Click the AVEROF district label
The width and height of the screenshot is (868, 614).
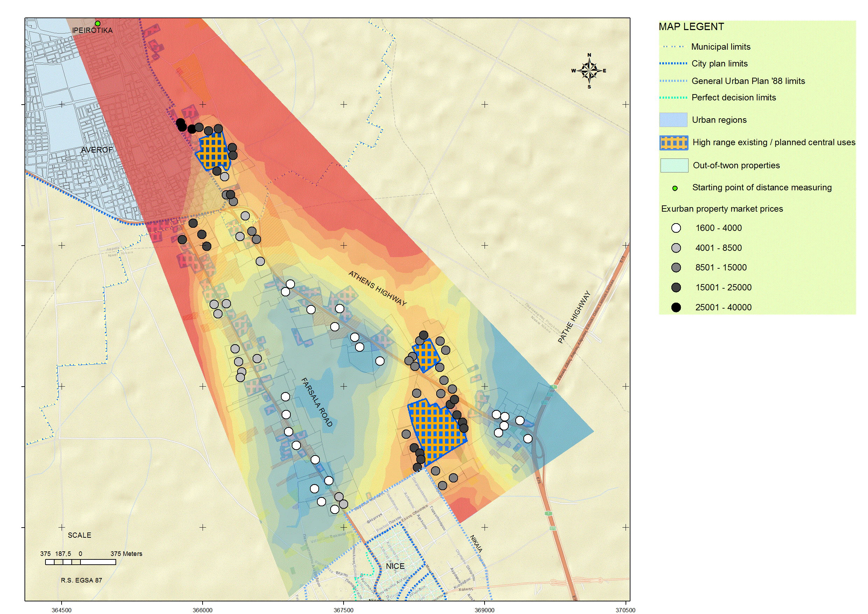click(97, 150)
